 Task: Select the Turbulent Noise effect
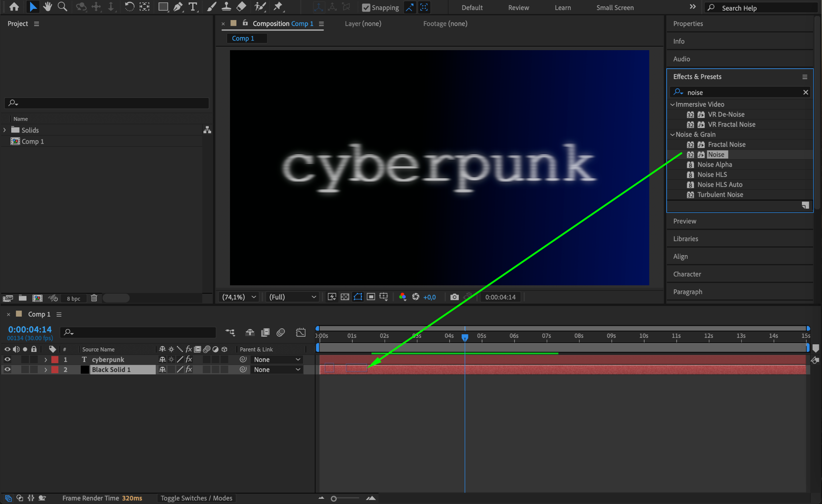[720, 195]
